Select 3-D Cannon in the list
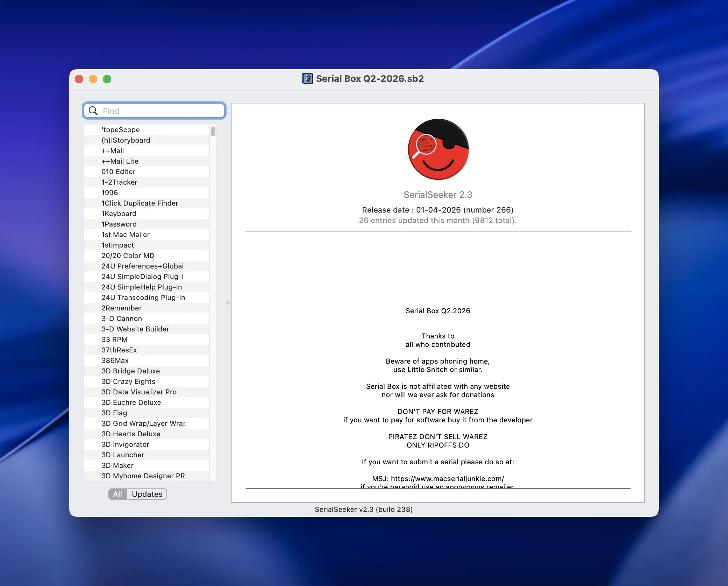 pos(147,319)
